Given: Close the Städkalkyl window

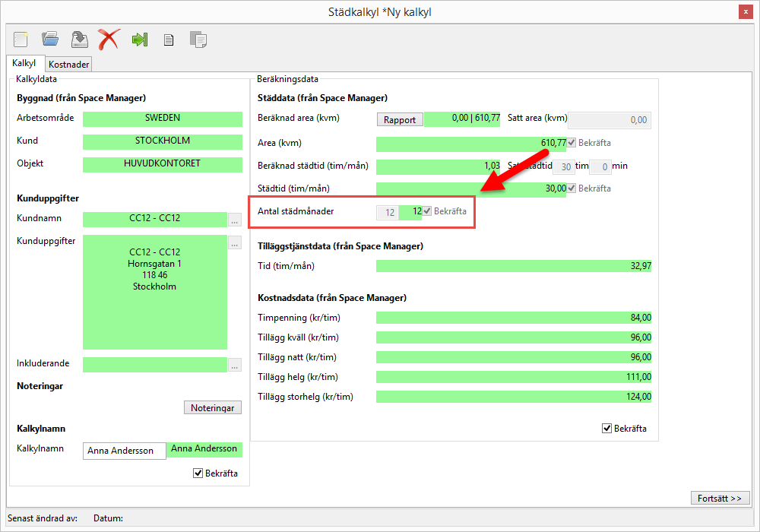Looking at the screenshot, I should click(746, 12).
